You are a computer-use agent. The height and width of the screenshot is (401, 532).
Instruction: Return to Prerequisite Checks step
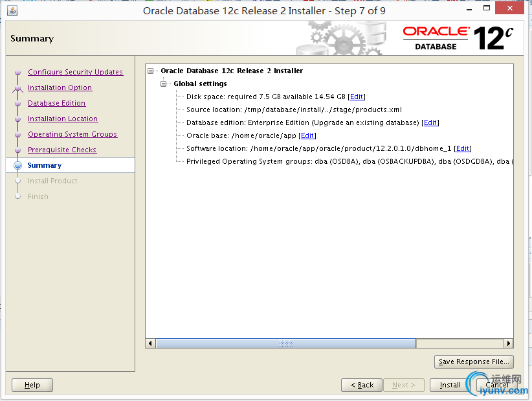point(62,150)
